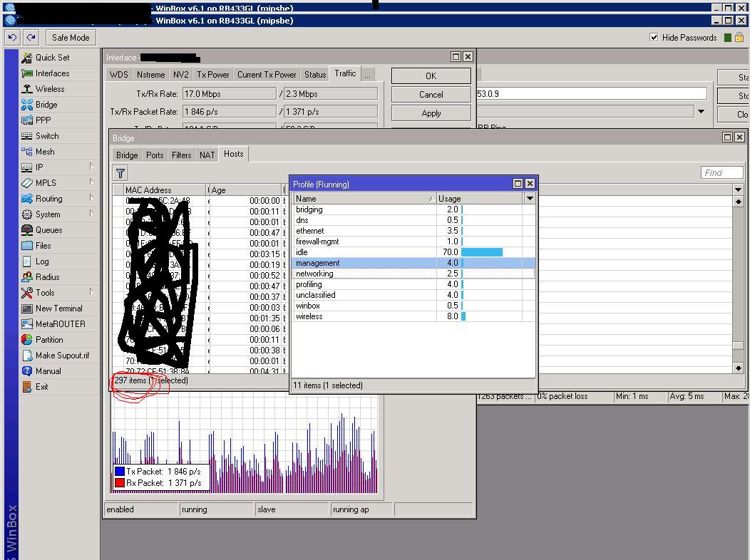The height and width of the screenshot is (560, 750).
Task: Launch New Terminal from sidebar
Action: (x=58, y=308)
